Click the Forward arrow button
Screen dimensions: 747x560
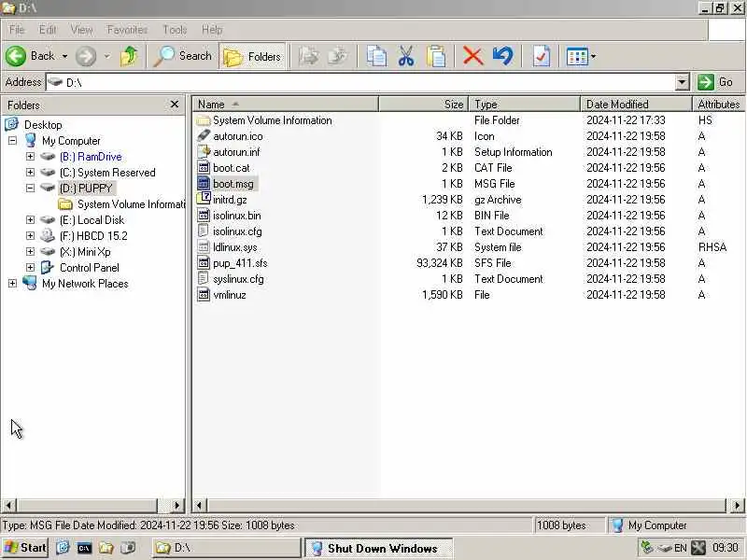[x=86, y=56]
